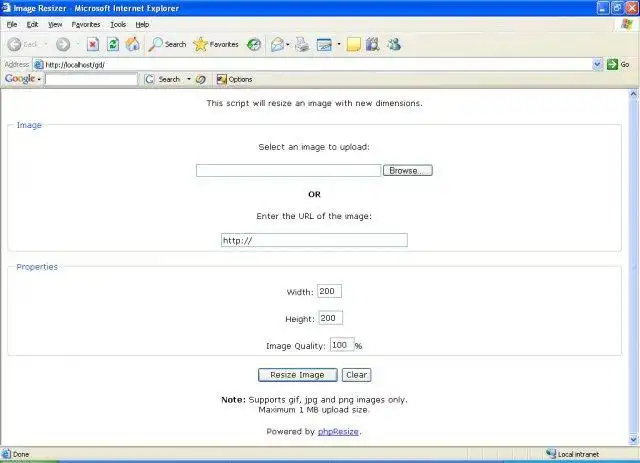Open Google toolbar Options icon
The width and height of the screenshot is (640, 463).
(x=222, y=79)
